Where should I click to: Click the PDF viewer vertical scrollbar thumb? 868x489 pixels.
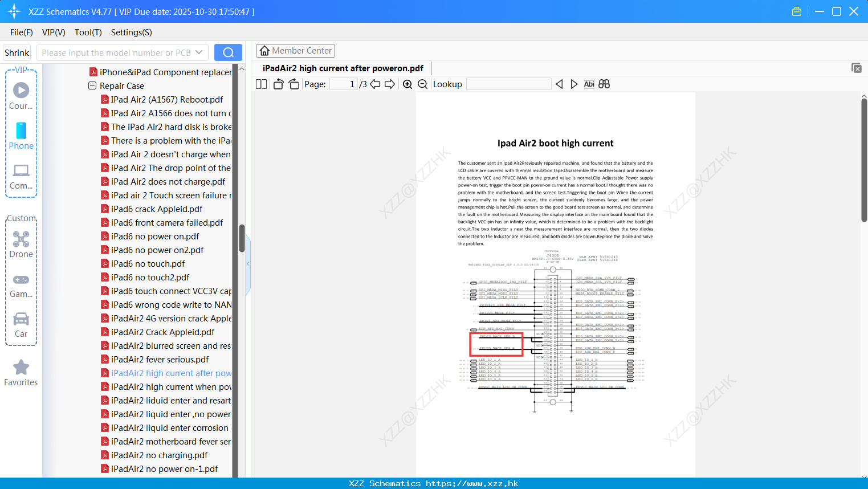point(864,160)
